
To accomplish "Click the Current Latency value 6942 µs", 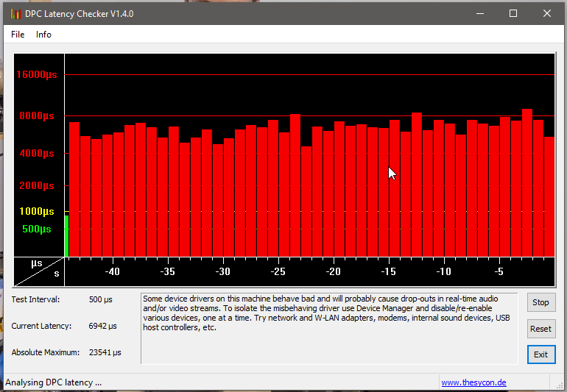I will [x=102, y=326].
